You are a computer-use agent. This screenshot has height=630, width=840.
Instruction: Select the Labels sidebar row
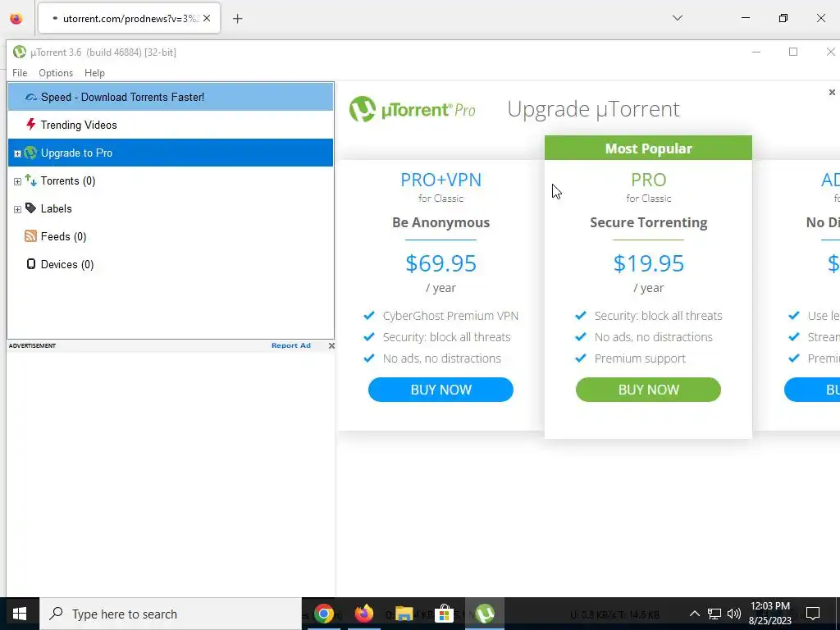[171, 208]
